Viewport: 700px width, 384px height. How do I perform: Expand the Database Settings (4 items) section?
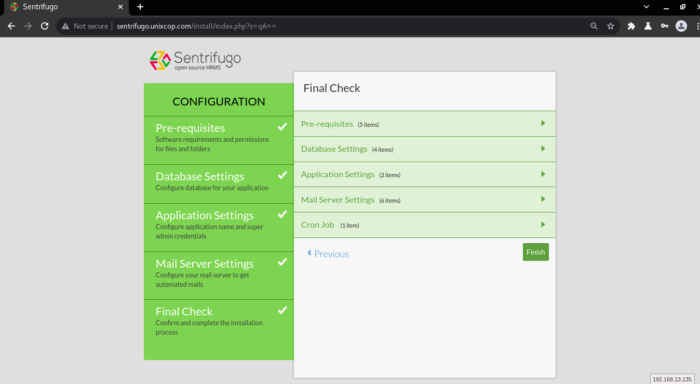(x=425, y=149)
